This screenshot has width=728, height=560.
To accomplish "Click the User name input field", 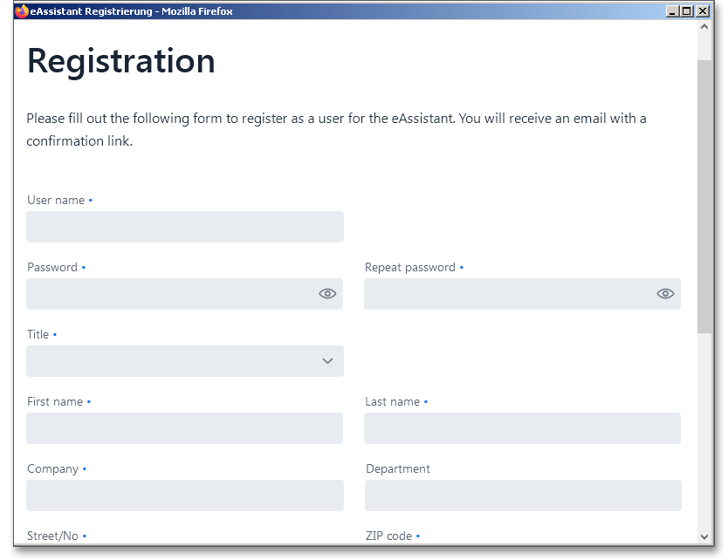I will pos(184,227).
